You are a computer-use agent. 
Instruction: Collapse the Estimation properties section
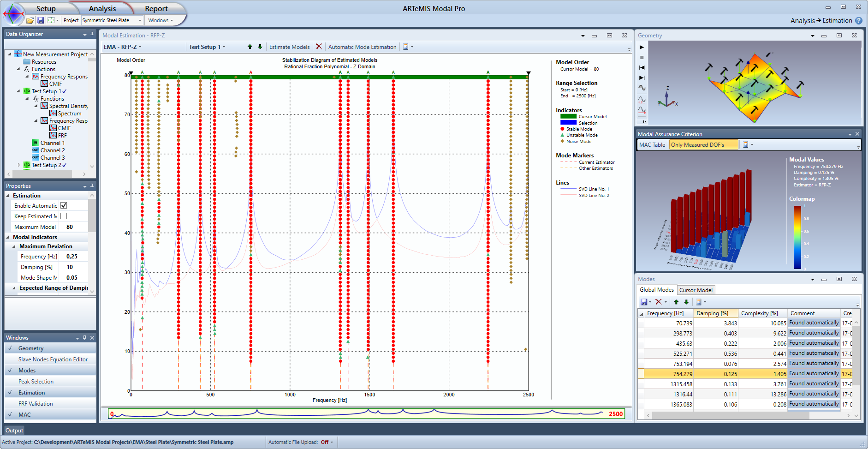(x=8, y=196)
